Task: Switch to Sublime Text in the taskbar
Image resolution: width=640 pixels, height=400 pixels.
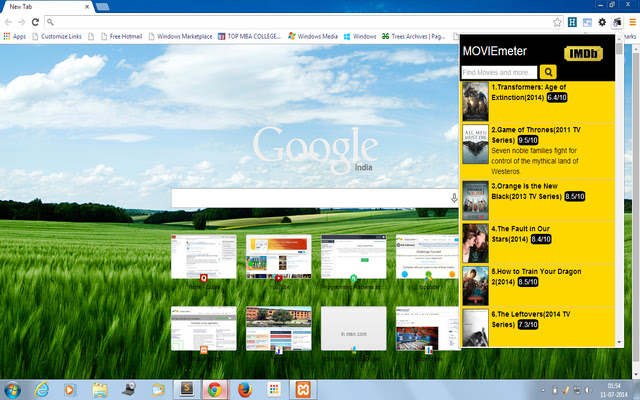Action: 187,390
